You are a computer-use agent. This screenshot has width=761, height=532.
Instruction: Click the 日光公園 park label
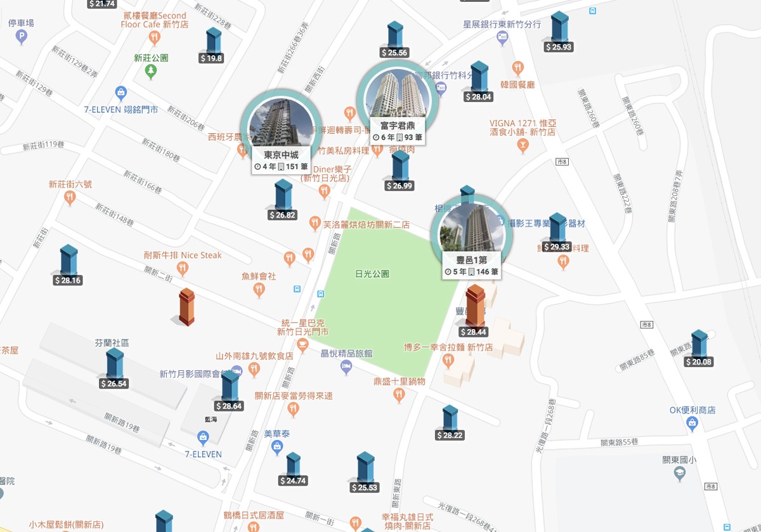(x=372, y=275)
